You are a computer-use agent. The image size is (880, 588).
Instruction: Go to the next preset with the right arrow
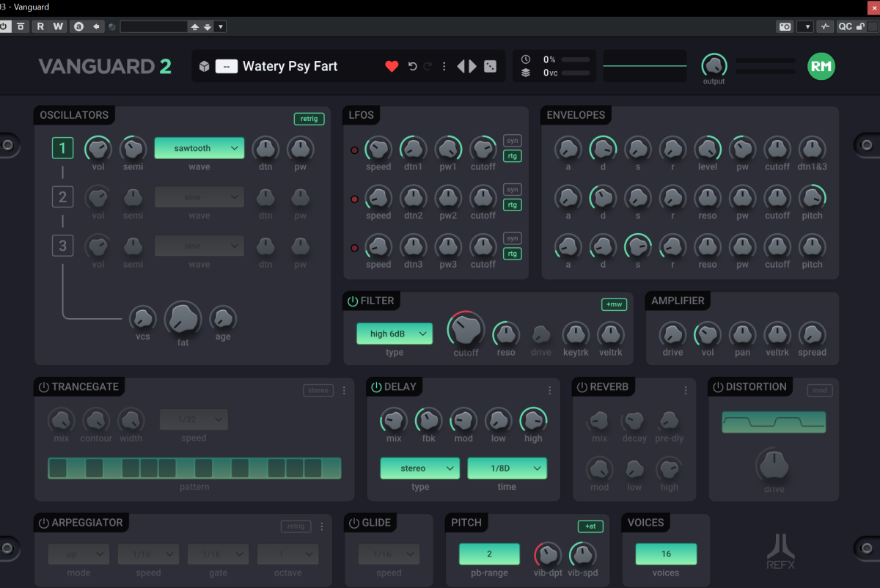[473, 66]
